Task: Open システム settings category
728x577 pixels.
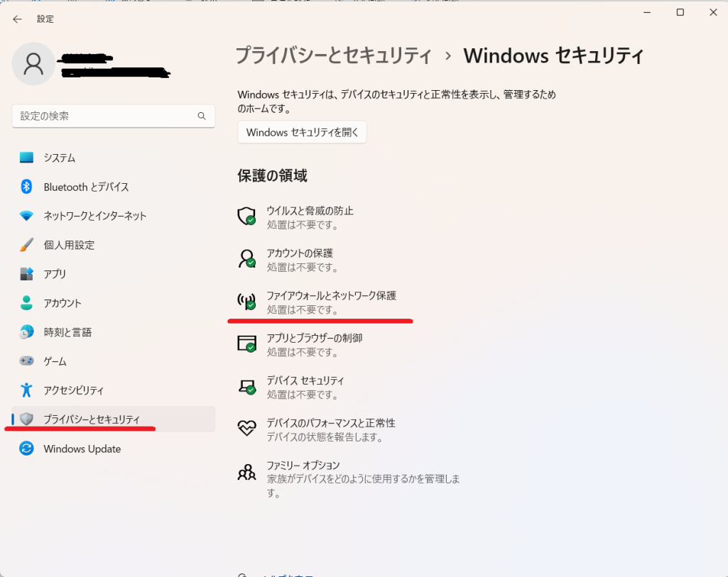Action: pos(114,158)
